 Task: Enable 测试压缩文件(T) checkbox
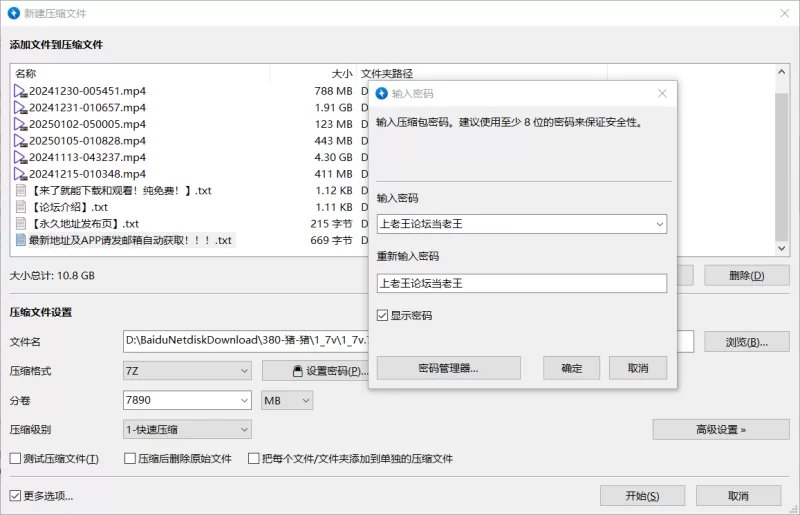pos(15,458)
